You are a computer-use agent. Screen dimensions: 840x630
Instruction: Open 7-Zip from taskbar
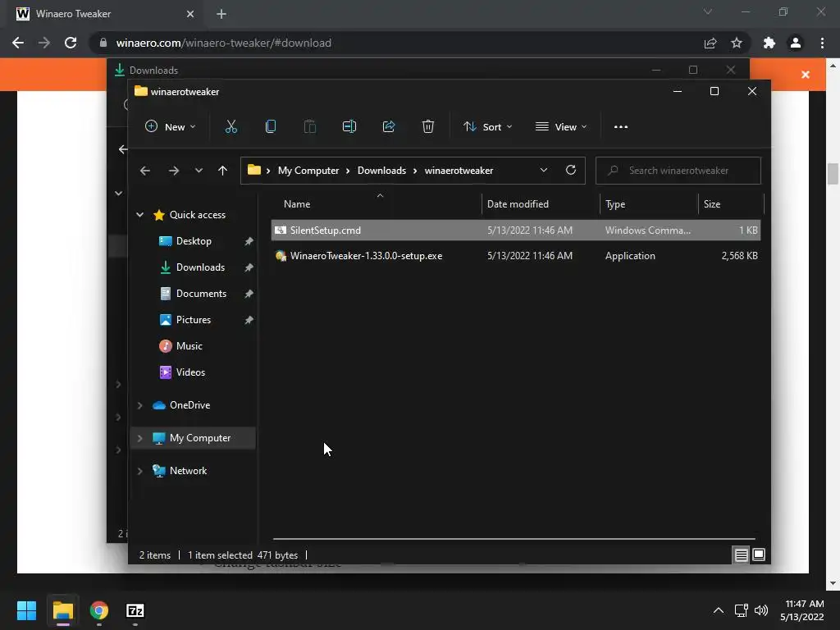click(x=135, y=610)
